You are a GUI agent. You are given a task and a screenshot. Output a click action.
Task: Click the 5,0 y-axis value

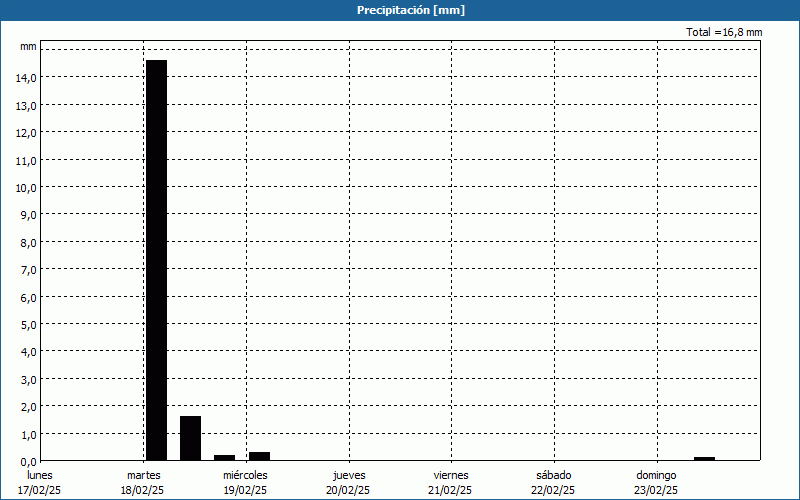coord(29,325)
